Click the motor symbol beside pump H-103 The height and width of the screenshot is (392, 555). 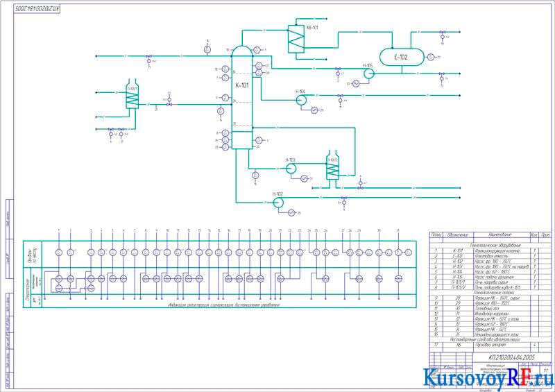point(304,179)
